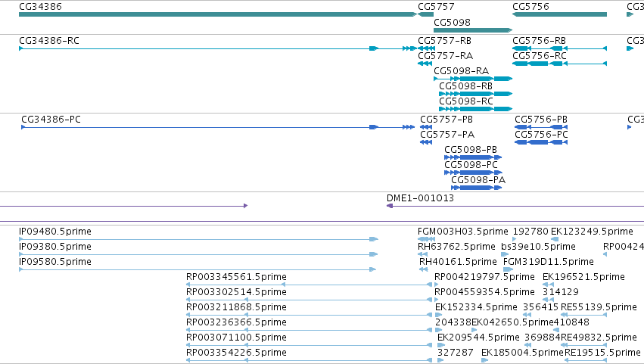This screenshot has width=644, height=364.
Task: Open the CG5756-RC transcript label
Action: [x=540, y=56]
